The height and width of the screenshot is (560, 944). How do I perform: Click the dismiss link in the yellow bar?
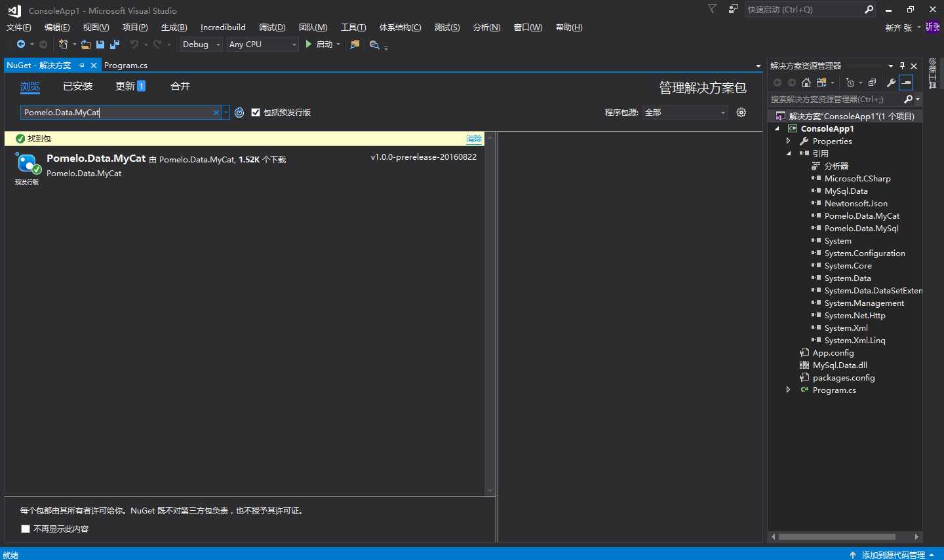[x=474, y=139]
